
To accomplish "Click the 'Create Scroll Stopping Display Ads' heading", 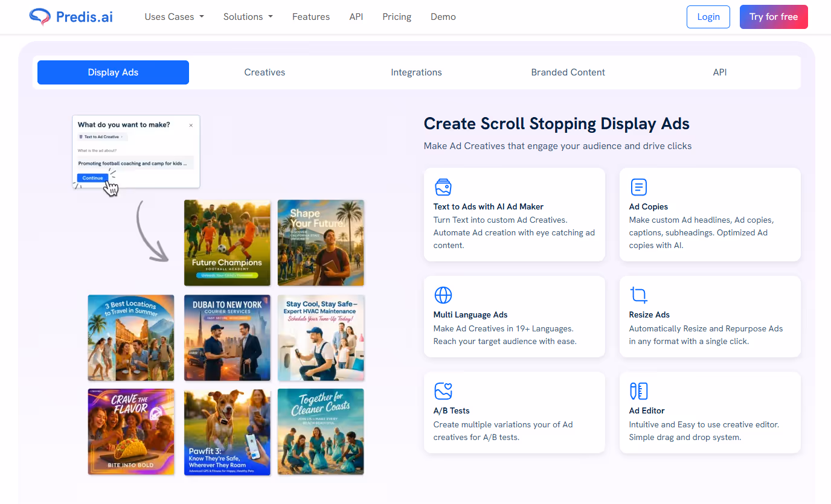I will coord(557,124).
